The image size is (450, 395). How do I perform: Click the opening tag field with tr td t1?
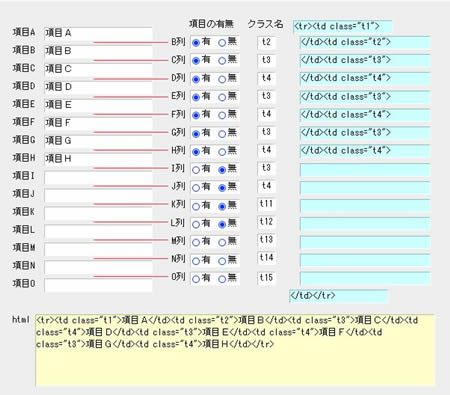pos(342,26)
